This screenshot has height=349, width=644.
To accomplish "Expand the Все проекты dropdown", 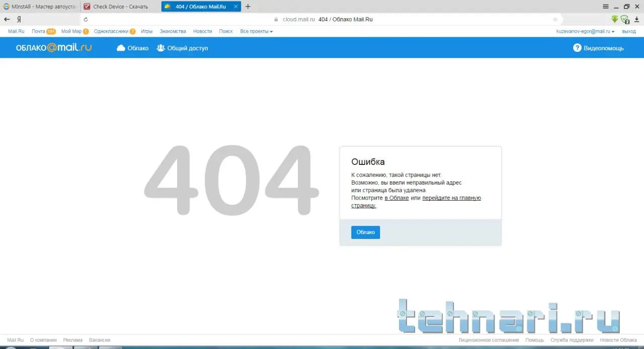I will [257, 31].
